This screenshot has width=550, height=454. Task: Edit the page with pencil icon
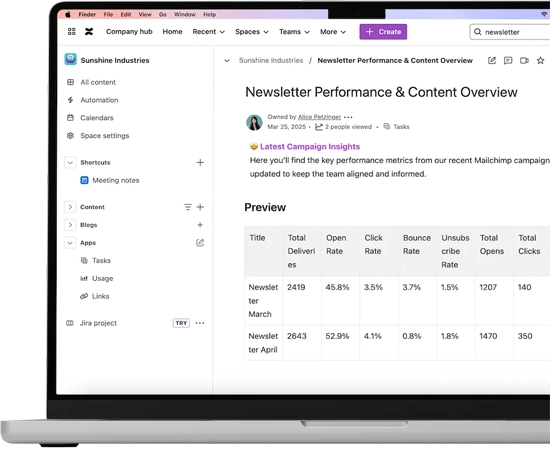click(492, 60)
